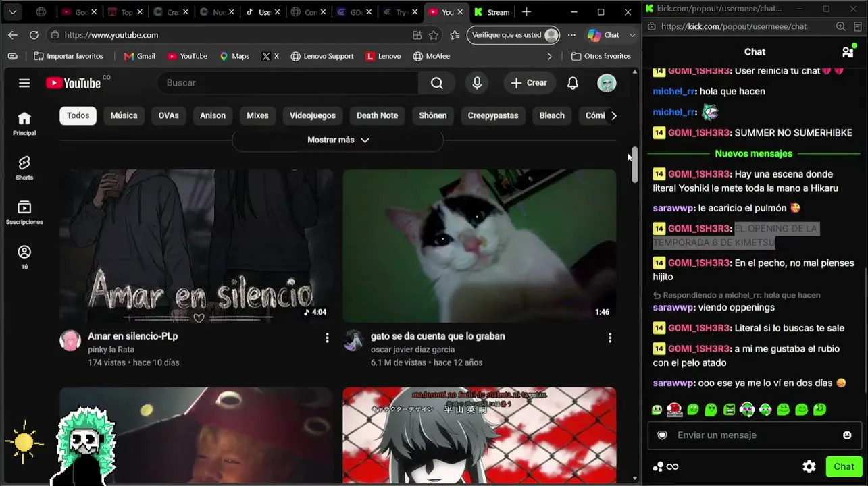This screenshot has width=868, height=486.
Task: Click Importar favoritos in bookmarks bar
Action: [69, 56]
